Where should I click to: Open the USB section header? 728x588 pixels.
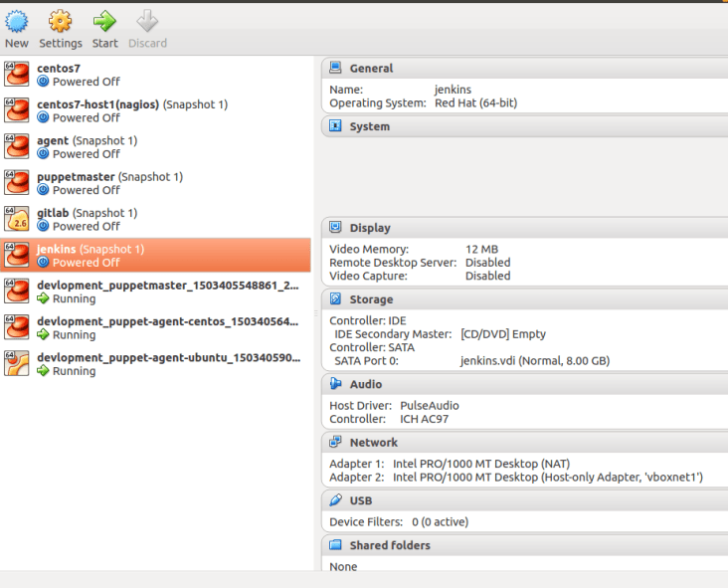tap(525, 500)
